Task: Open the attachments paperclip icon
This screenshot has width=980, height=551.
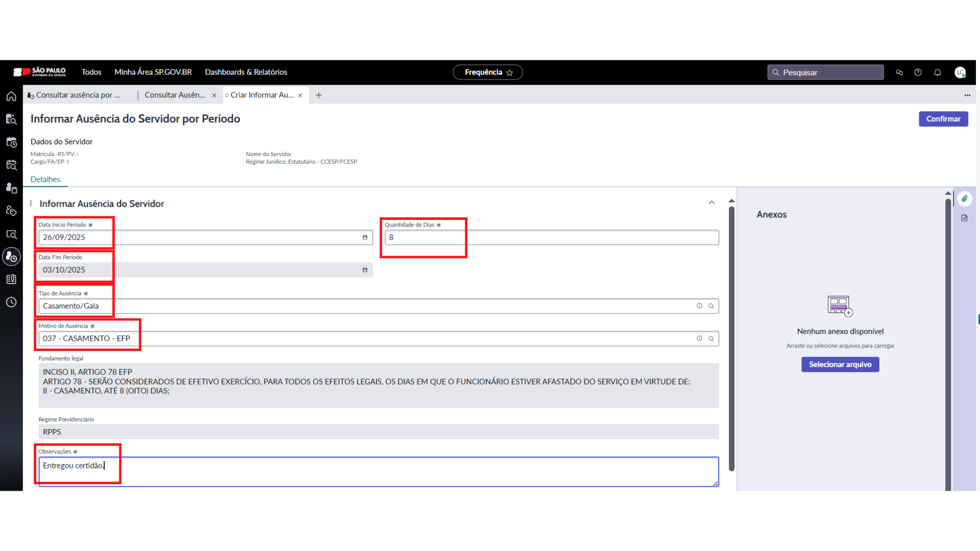Action: (x=964, y=199)
